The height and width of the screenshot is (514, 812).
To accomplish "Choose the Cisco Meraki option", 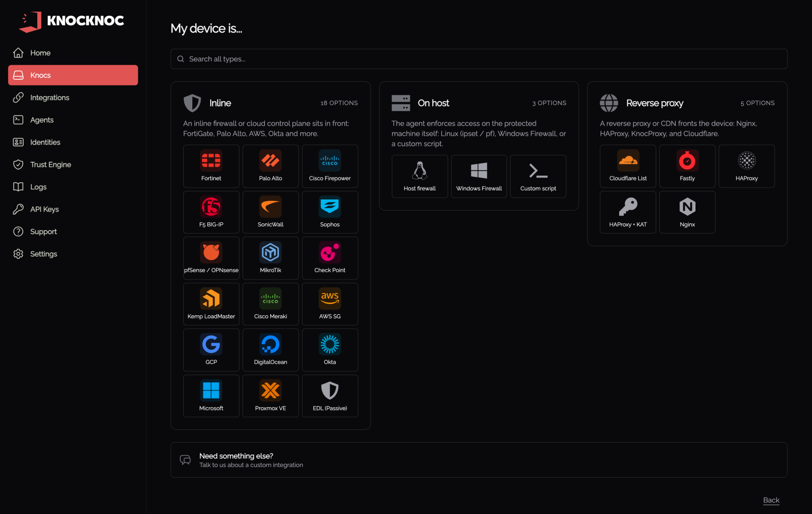I will pos(271,304).
